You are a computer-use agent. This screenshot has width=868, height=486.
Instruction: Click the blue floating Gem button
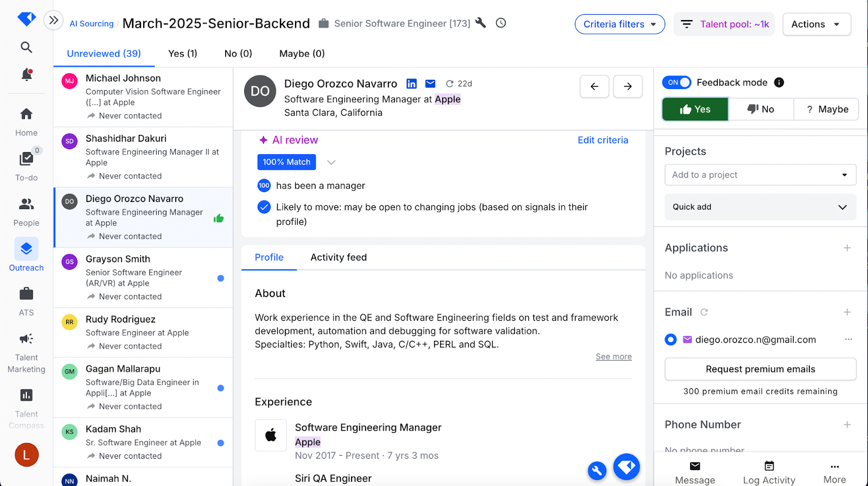point(627,466)
